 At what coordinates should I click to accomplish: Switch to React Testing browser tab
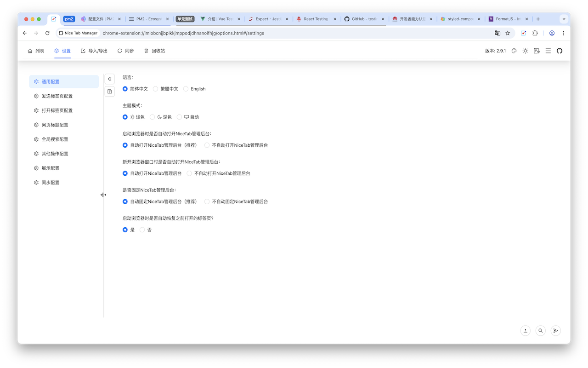[317, 19]
